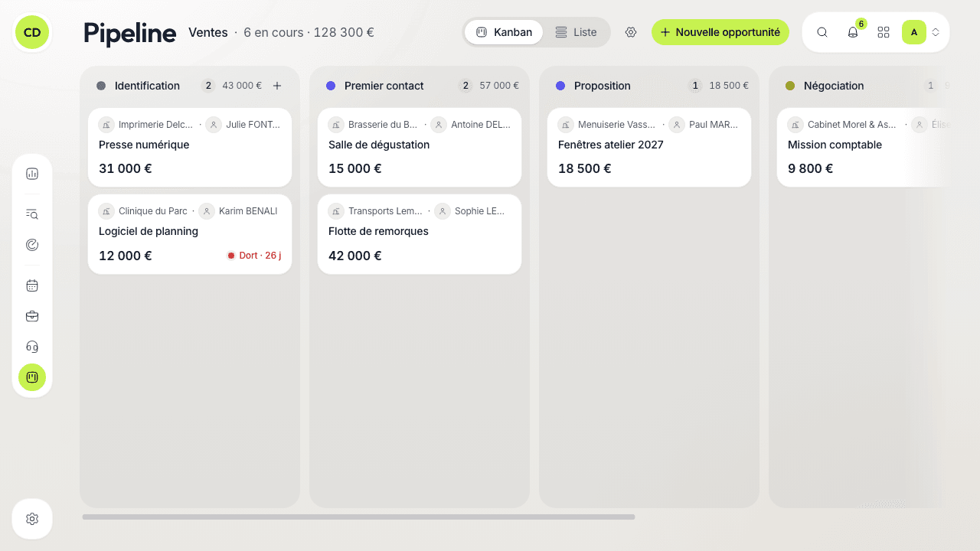Open the Salle de dégustation card
The width and height of the screenshot is (980, 551).
420,147
